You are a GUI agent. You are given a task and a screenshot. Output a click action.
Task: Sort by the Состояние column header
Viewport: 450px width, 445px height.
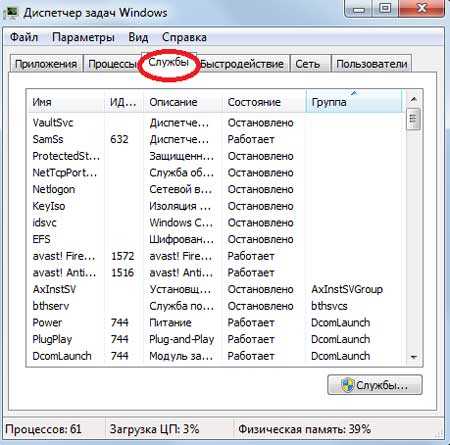(x=264, y=102)
